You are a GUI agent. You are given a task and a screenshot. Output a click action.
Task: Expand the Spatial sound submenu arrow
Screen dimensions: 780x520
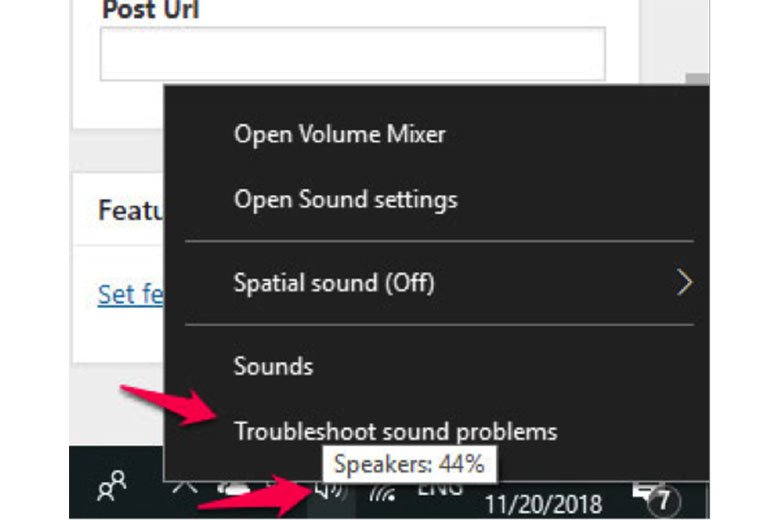click(x=684, y=283)
